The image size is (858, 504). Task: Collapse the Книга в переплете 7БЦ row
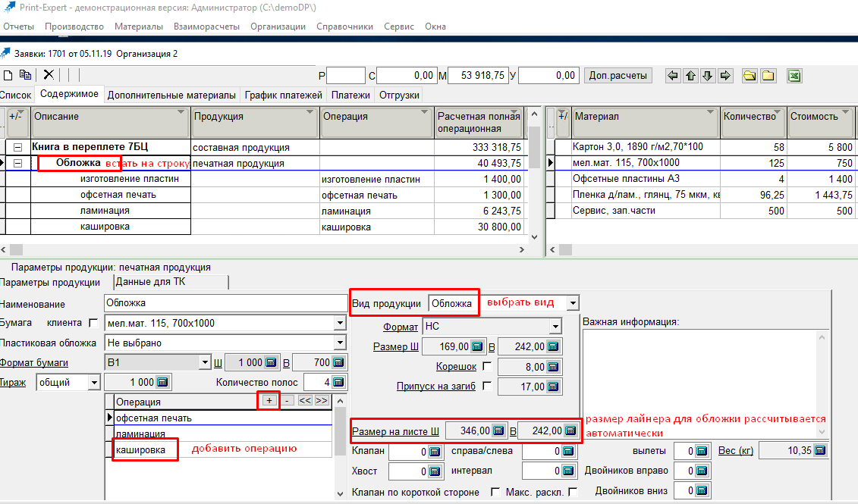point(17,148)
